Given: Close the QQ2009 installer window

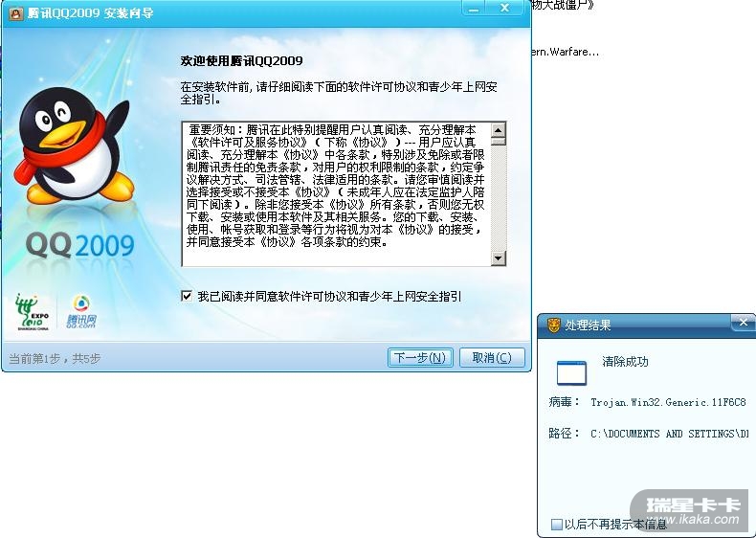Looking at the screenshot, I should (x=505, y=9).
